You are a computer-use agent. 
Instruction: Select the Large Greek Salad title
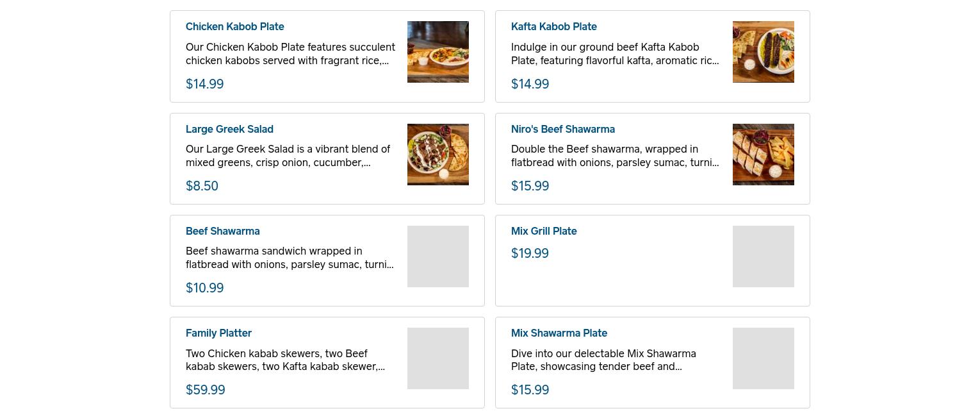pyautogui.click(x=229, y=129)
